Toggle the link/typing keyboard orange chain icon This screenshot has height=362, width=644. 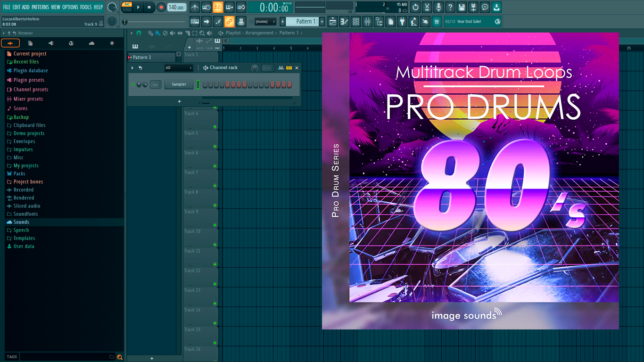[x=229, y=22]
